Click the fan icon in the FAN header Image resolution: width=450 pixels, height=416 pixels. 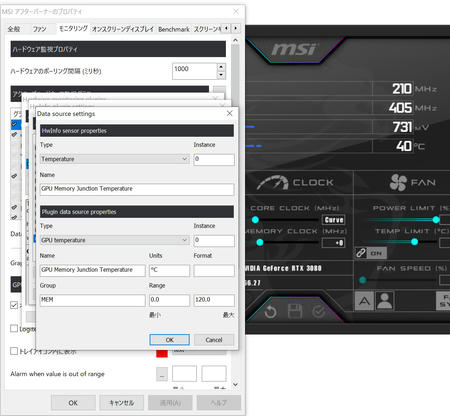pyautogui.click(x=398, y=182)
